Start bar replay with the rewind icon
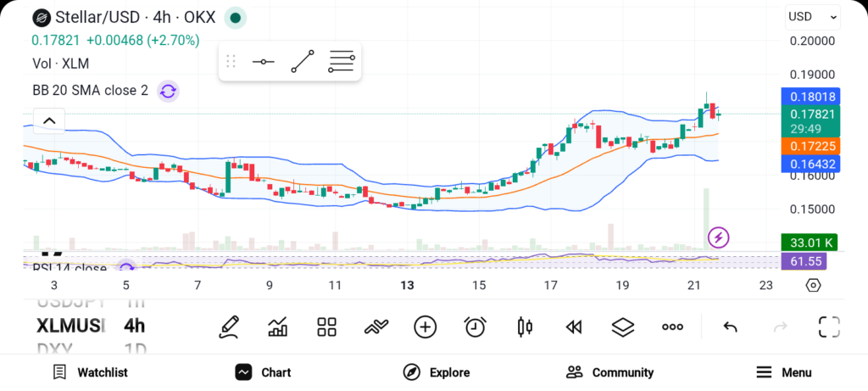Image resolution: width=868 pixels, height=391 pixels. pyautogui.click(x=574, y=327)
